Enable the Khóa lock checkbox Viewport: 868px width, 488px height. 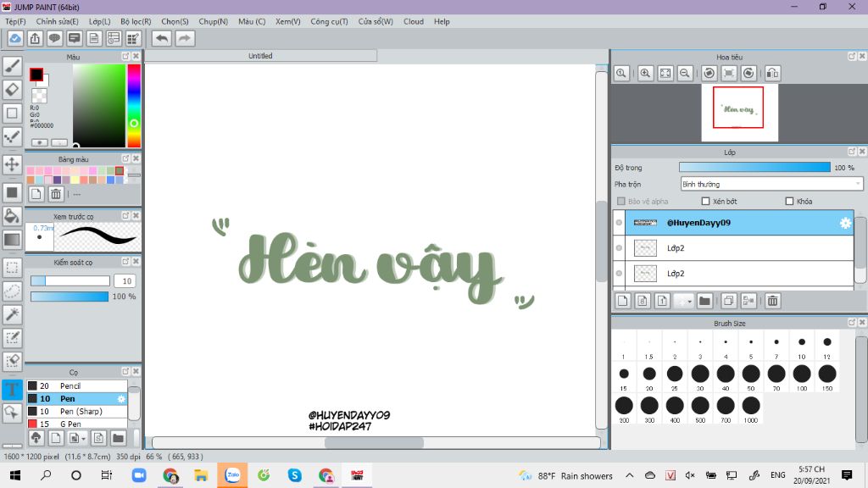tap(789, 202)
